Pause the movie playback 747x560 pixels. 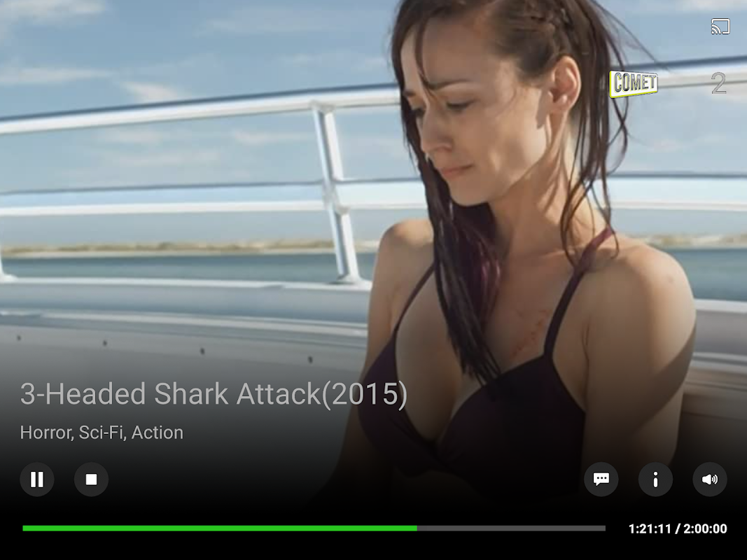[x=36, y=479]
